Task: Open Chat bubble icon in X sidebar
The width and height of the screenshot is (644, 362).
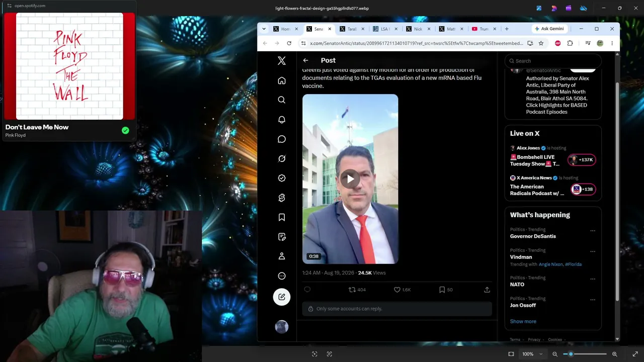Action: coord(282,139)
